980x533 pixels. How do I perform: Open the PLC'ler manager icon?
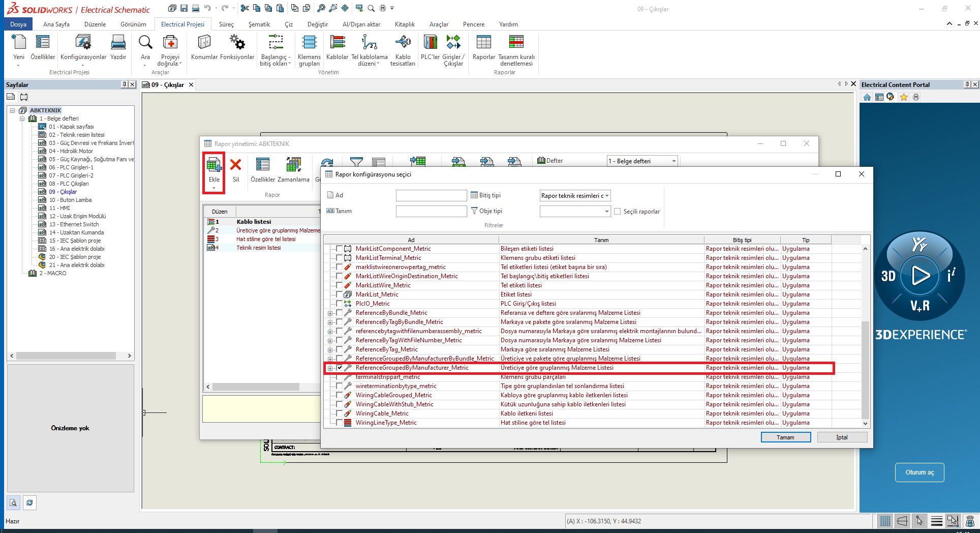(x=430, y=43)
